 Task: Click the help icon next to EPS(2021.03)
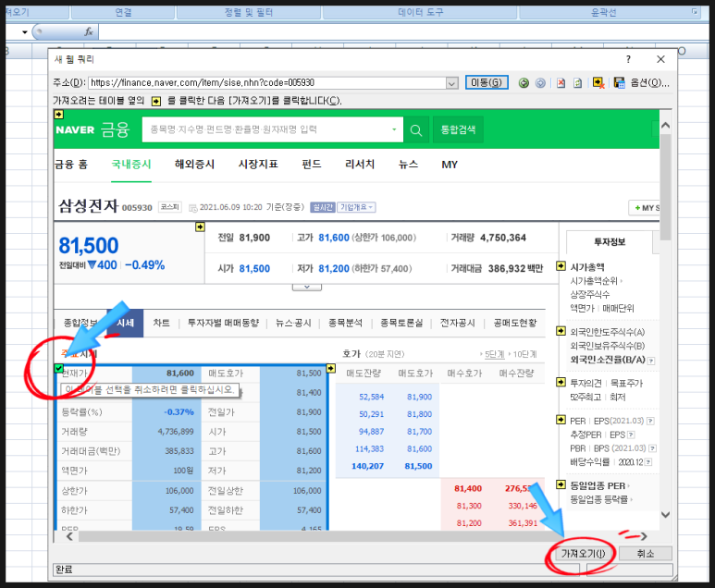[x=650, y=422]
